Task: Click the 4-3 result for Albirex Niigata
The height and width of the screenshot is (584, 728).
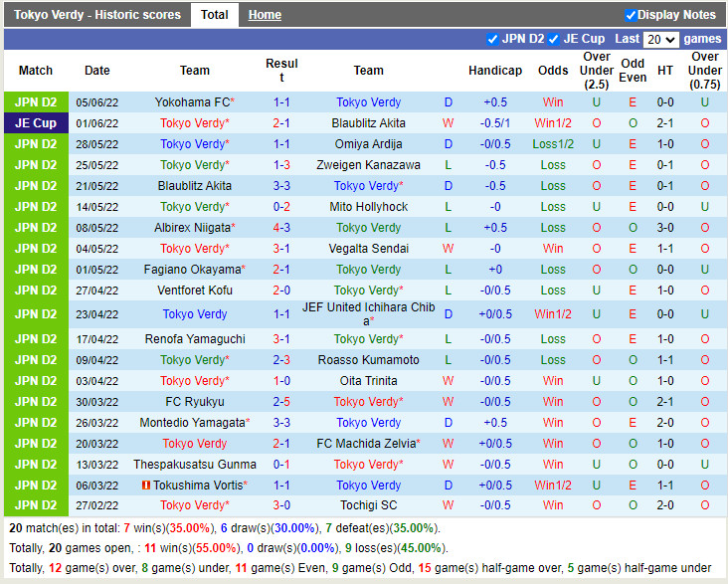Action: (x=281, y=228)
